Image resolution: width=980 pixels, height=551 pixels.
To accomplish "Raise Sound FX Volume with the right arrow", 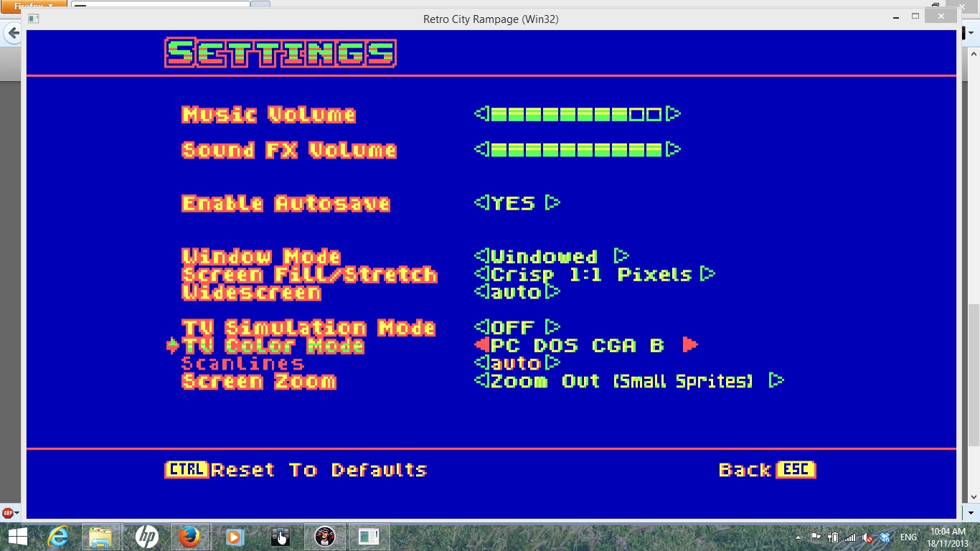I will [673, 149].
